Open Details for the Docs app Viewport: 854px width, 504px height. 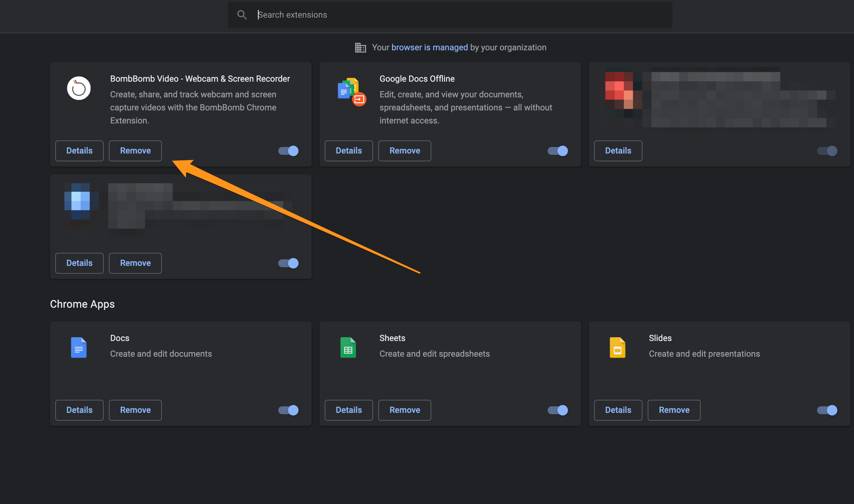pyautogui.click(x=79, y=410)
